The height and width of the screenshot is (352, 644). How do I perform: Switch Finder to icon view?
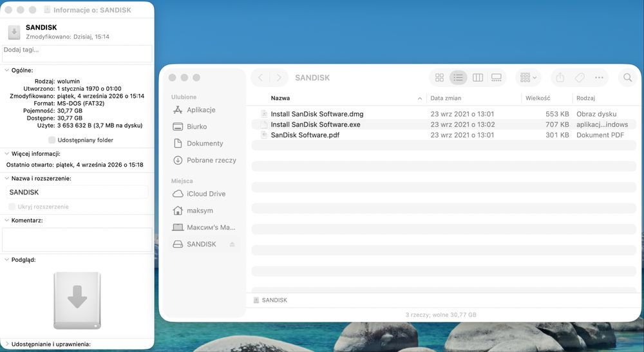click(x=439, y=77)
